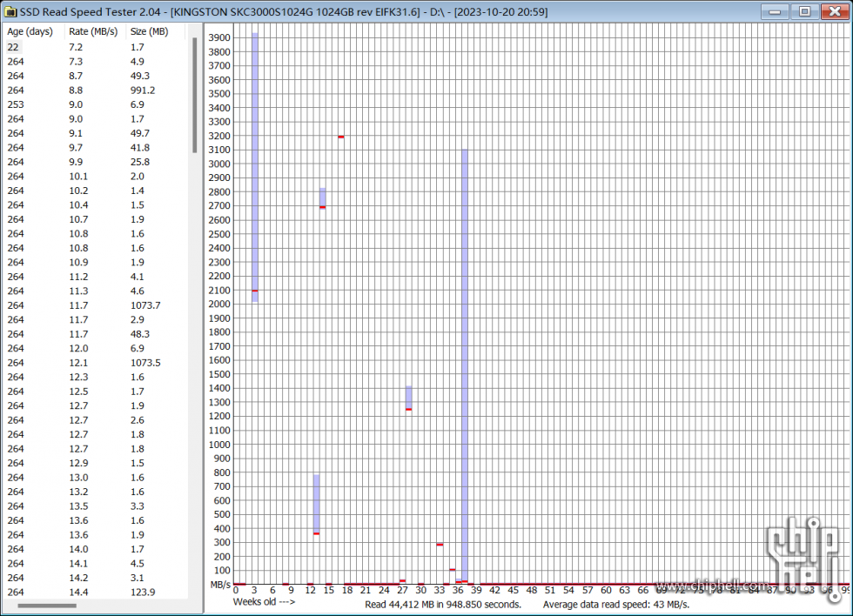This screenshot has height=616, width=853.
Task: Click the rate value 10.9
Action: click(x=78, y=262)
